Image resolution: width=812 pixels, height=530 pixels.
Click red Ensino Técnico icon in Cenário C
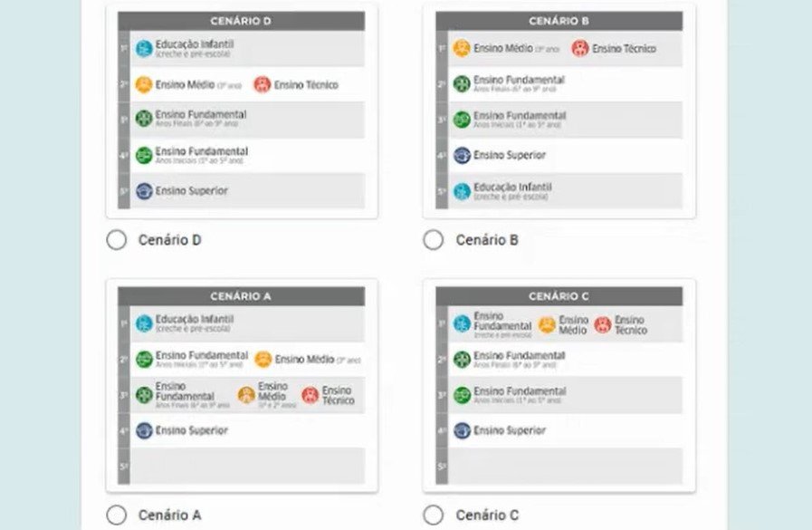(603, 324)
